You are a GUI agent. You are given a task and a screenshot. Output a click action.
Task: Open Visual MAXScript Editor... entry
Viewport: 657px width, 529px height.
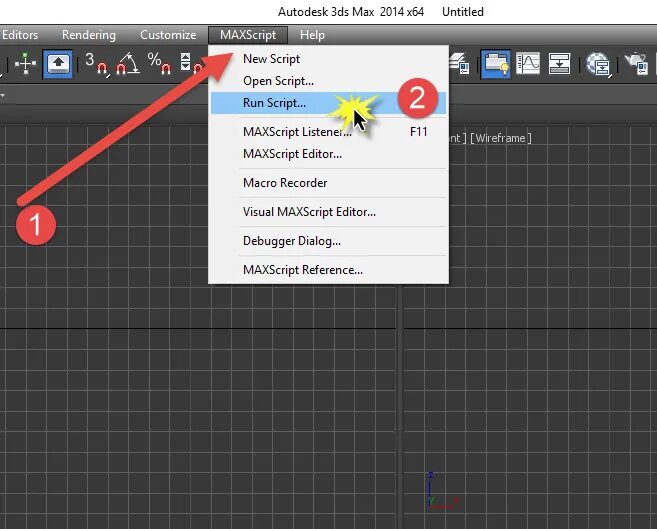click(x=328, y=212)
